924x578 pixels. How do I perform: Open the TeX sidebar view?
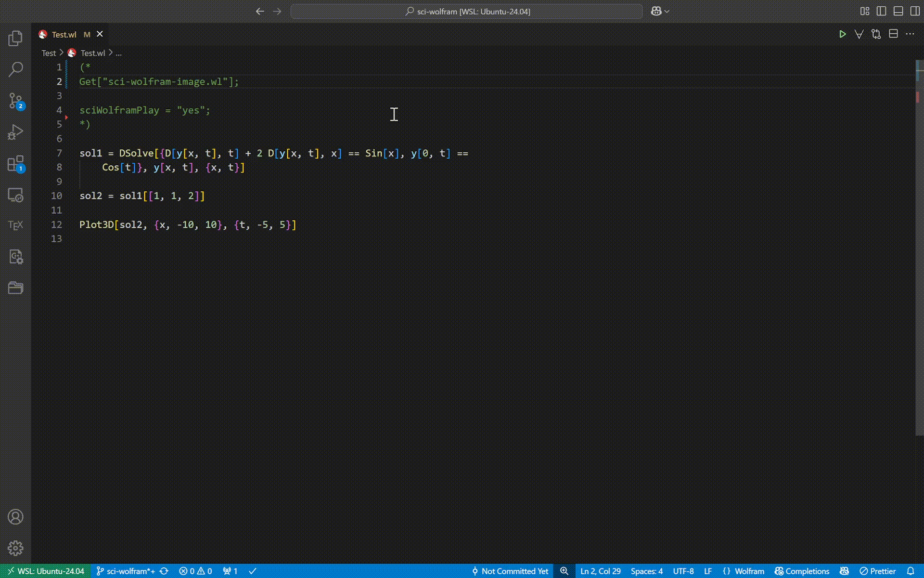[x=15, y=225]
